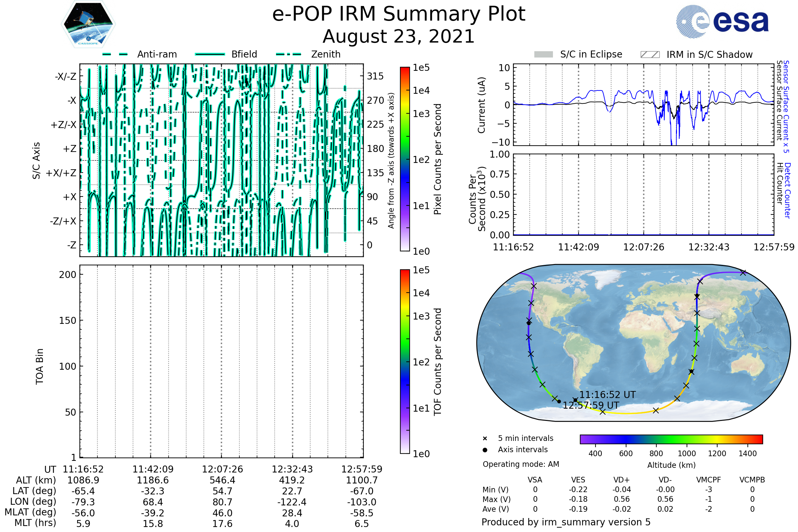This screenshot has height=532, width=798.
Task: Click the IRM in S/C Shadow hatched patch
Action: tap(650, 55)
